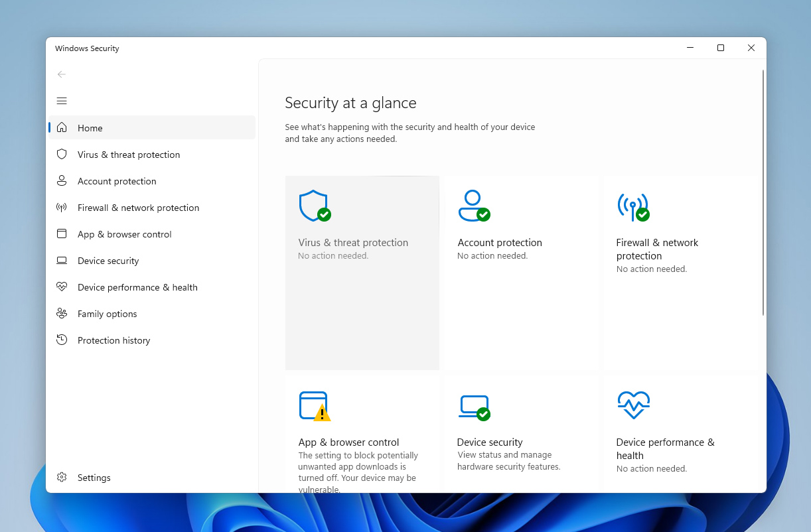Open Virus & threat protection from sidebar
811x532 pixels.
tap(152, 154)
